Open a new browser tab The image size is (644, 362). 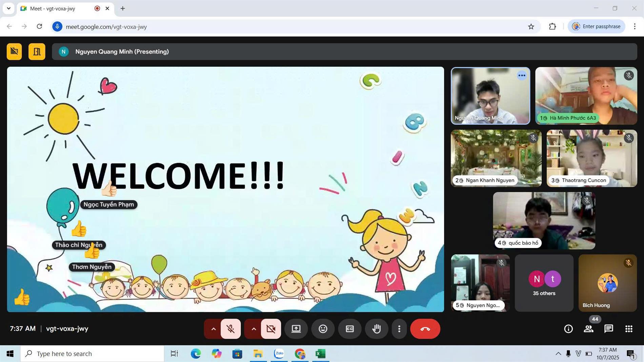click(123, 8)
